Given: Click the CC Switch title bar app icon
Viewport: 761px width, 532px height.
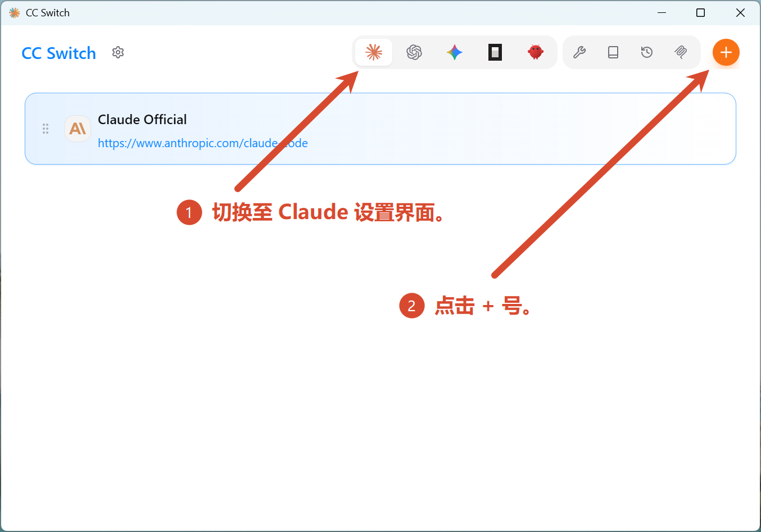Looking at the screenshot, I should [x=15, y=12].
